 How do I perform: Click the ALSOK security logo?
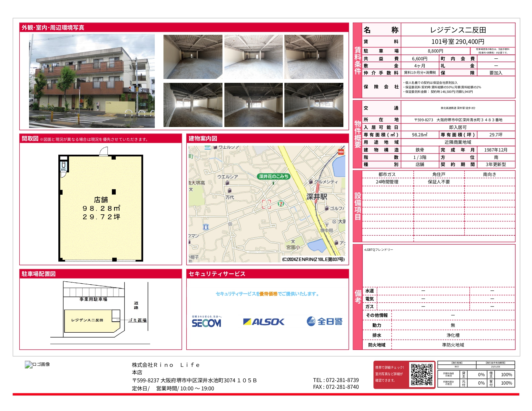264,322
